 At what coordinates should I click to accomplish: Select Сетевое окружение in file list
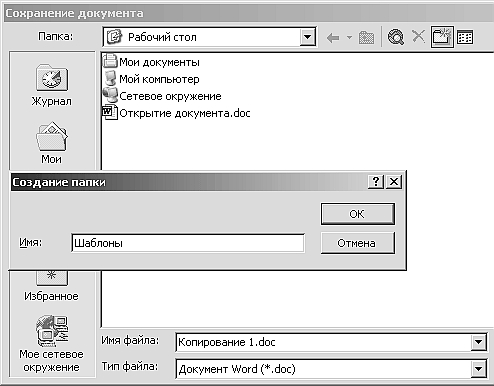pyautogui.click(x=162, y=96)
